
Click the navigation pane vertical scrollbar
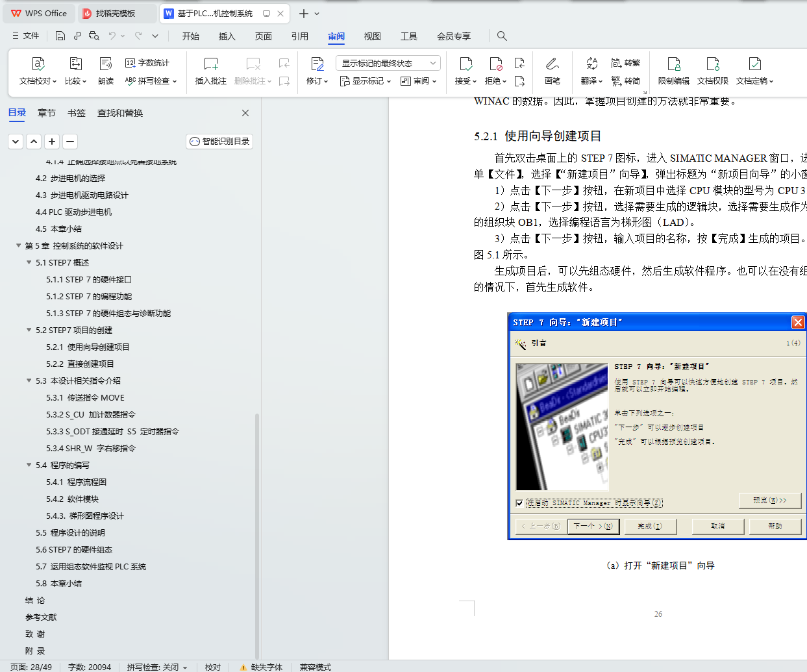[257, 535]
